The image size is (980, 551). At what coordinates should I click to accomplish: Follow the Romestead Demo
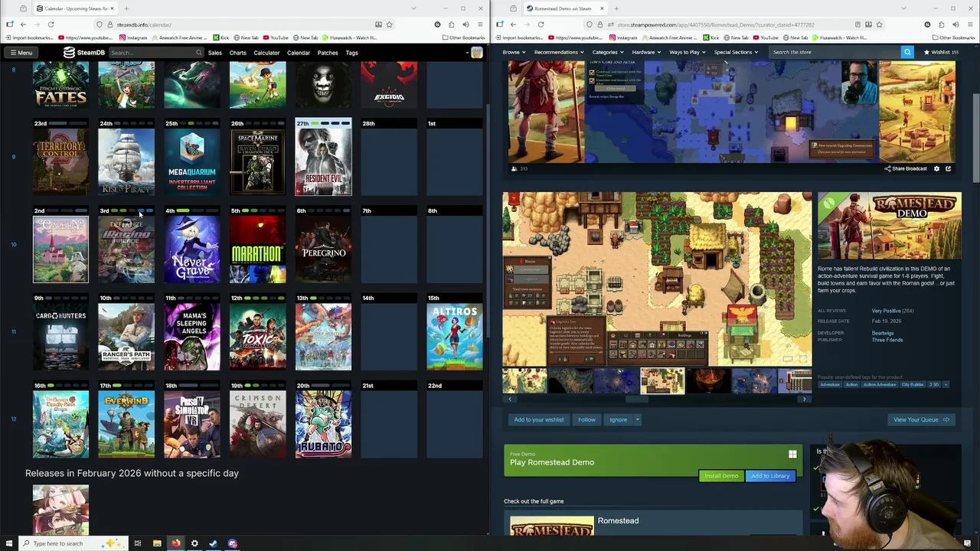click(586, 419)
